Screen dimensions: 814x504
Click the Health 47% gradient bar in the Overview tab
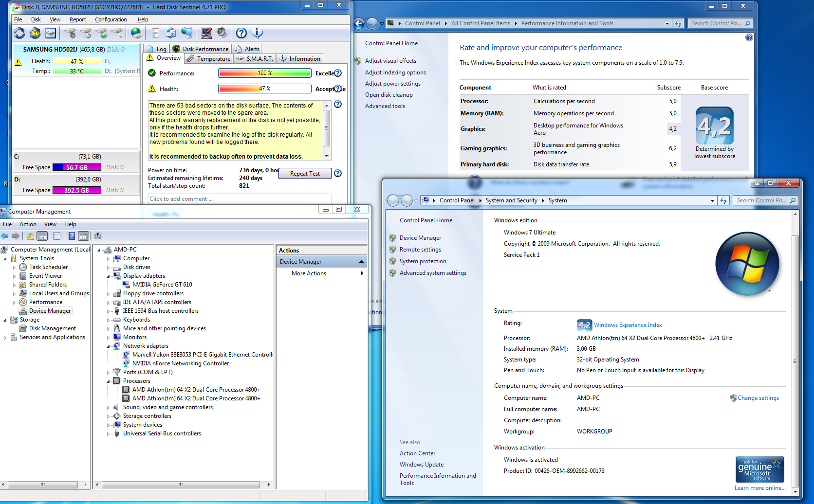pyautogui.click(x=265, y=89)
